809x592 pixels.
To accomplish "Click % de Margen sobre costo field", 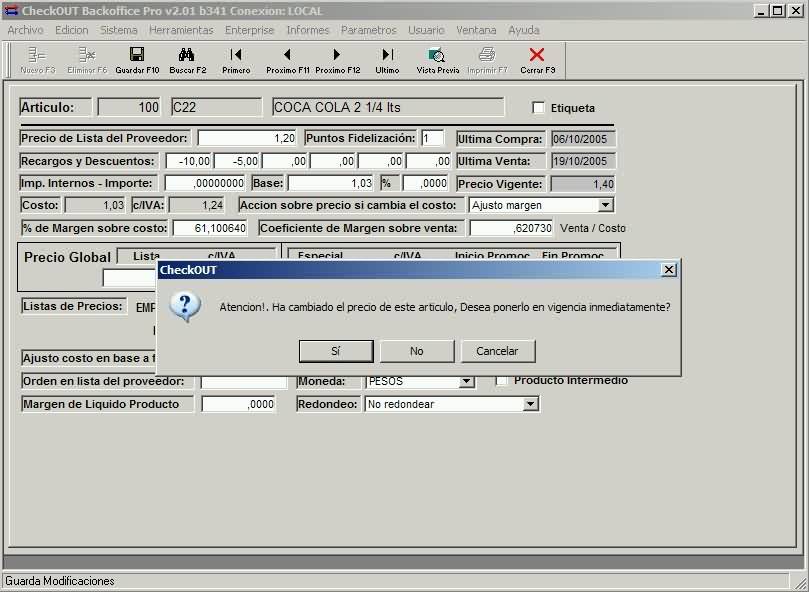I will click(x=210, y=228).
